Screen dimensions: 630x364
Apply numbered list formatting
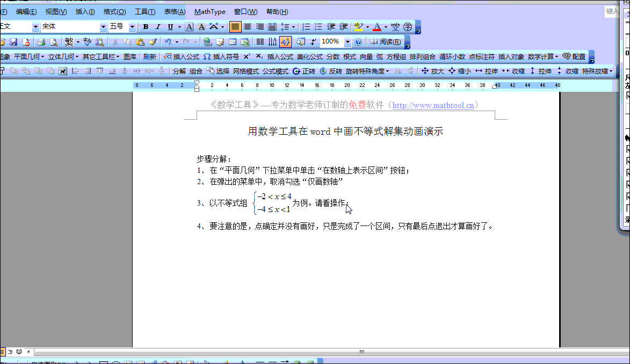click(306, 27)
